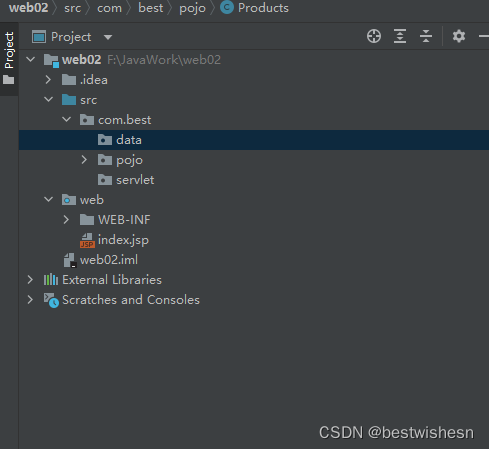Hide the Project tool window with minus icon

click(484, 36)
